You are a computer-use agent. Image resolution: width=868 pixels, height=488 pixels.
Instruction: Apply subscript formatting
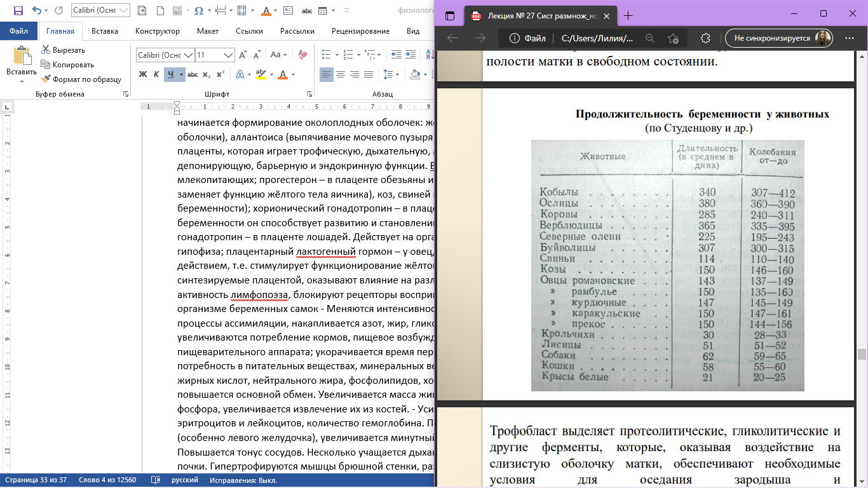pyautogui.click(x=207, y=74)
